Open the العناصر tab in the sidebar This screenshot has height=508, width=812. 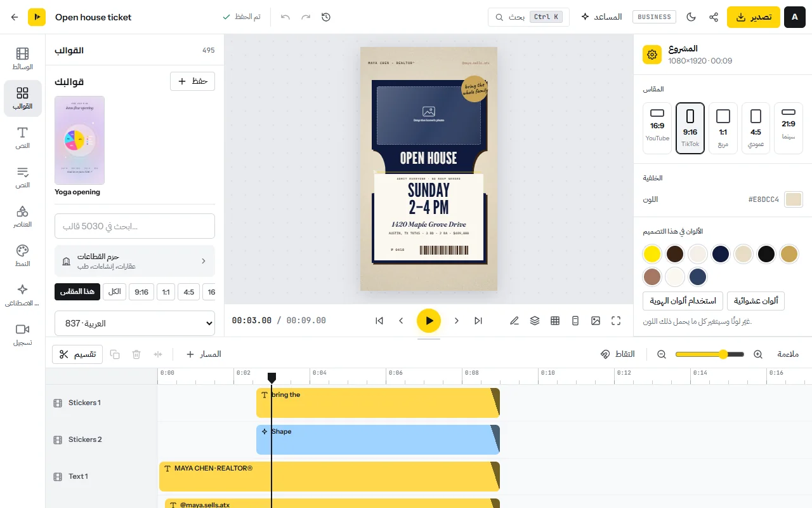click(x=23, y=217)
